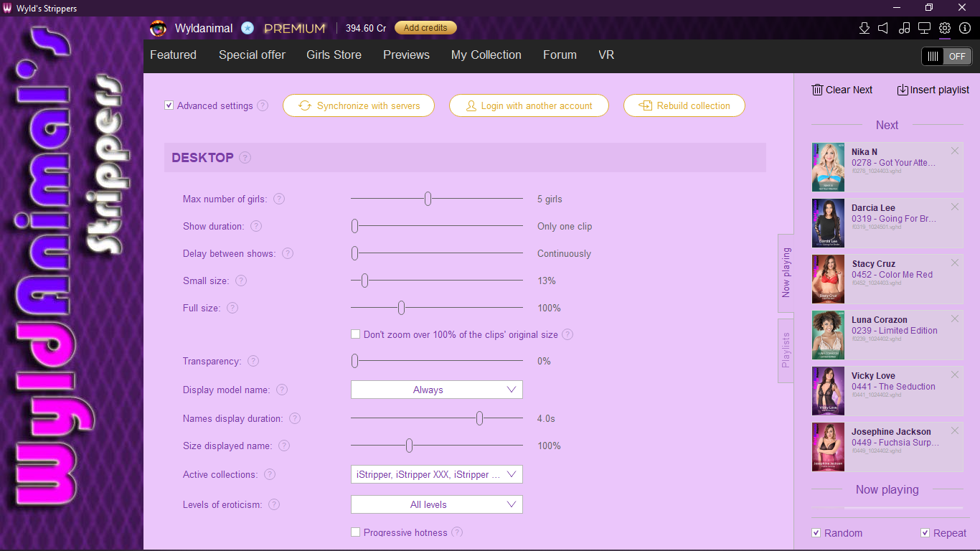Screen dimensions: 980x551
Task: Click help icon for Names display duration
Action: pos(295,418)
